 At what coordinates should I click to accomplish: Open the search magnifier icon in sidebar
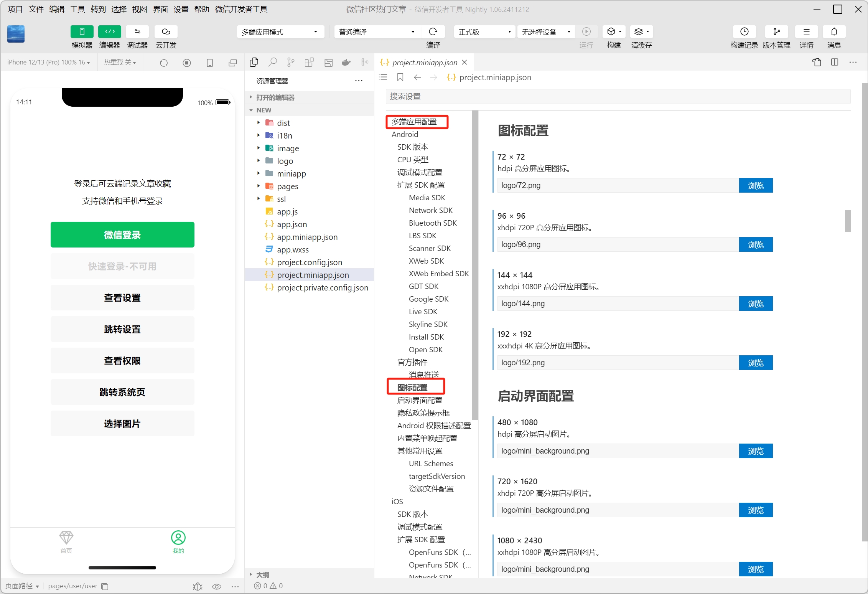coord(272,62)
